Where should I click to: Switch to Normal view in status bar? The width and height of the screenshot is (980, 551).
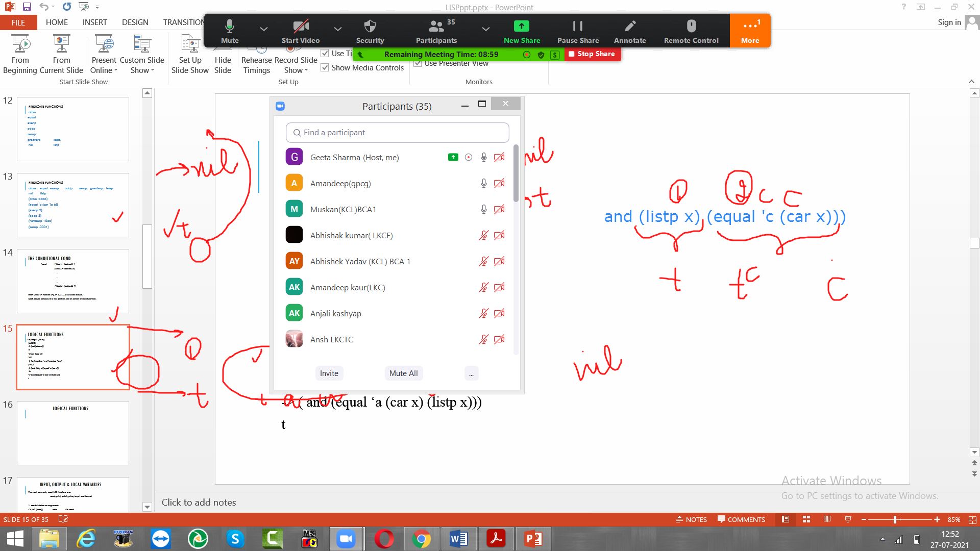786,519
